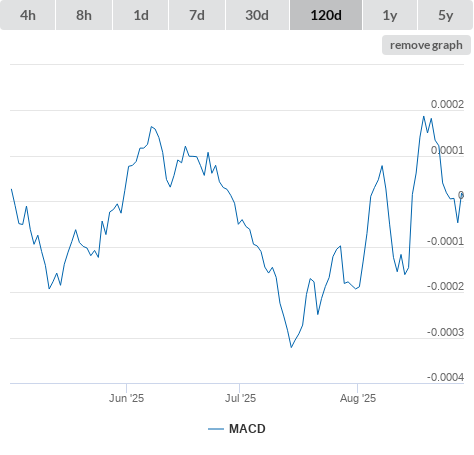This screenshot has height=455, width=474.
Task: Show the 1d chart range
Action: (141, 15)
